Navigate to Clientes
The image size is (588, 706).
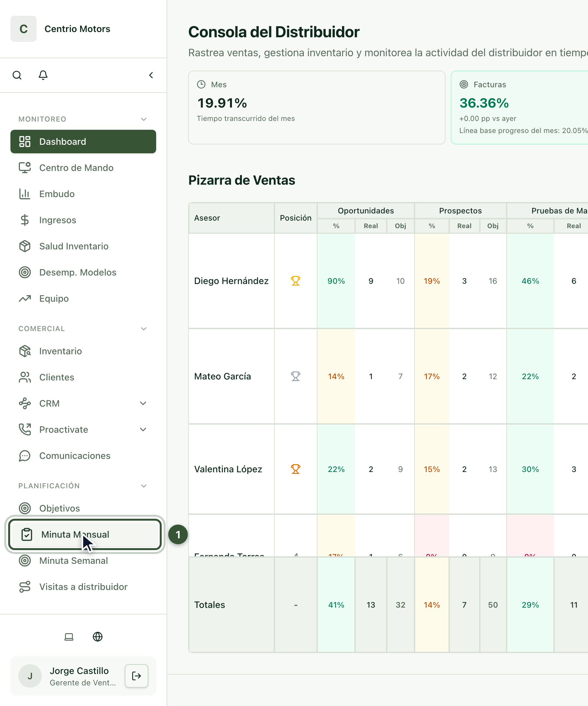tap(83, 377)
